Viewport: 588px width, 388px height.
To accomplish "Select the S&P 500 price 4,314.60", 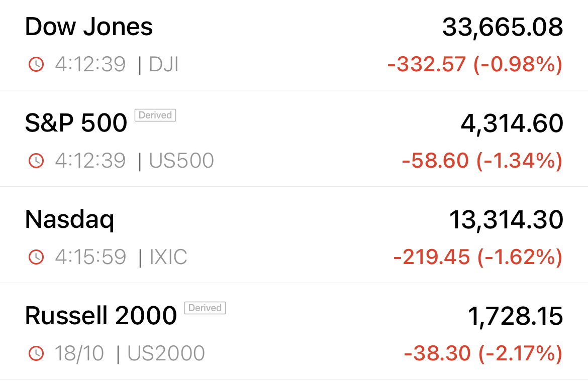I will point(512,124).
